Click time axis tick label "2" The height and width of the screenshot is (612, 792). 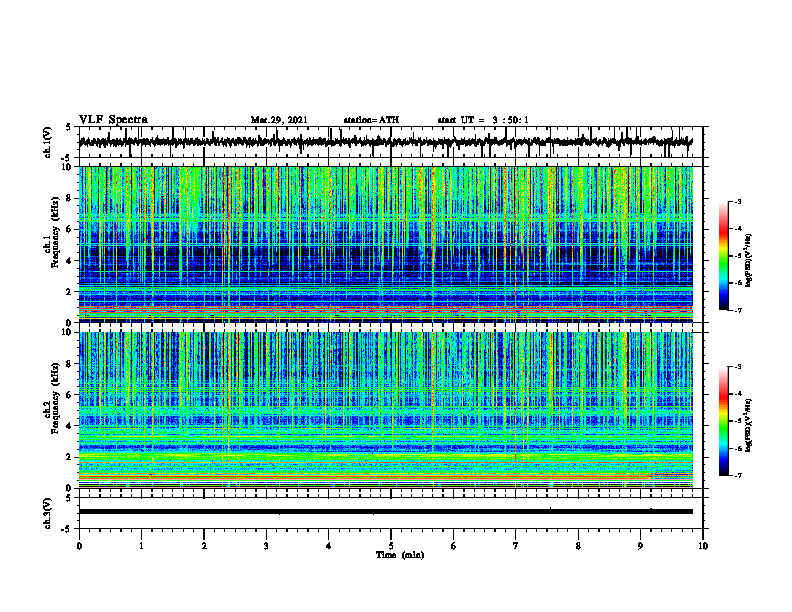[204, 546]
